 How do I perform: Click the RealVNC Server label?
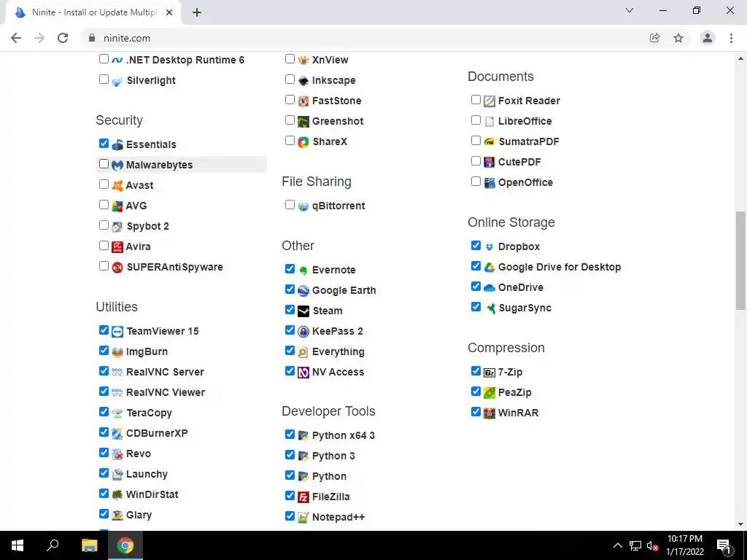coord(165,372)
